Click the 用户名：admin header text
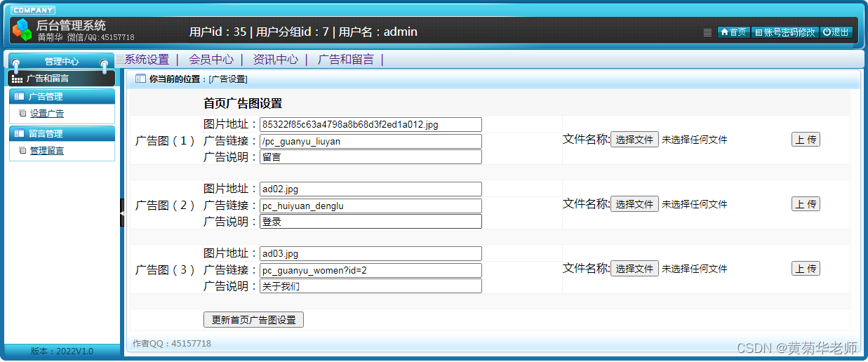This screenshot has height=362, width=868. (378, 32)
